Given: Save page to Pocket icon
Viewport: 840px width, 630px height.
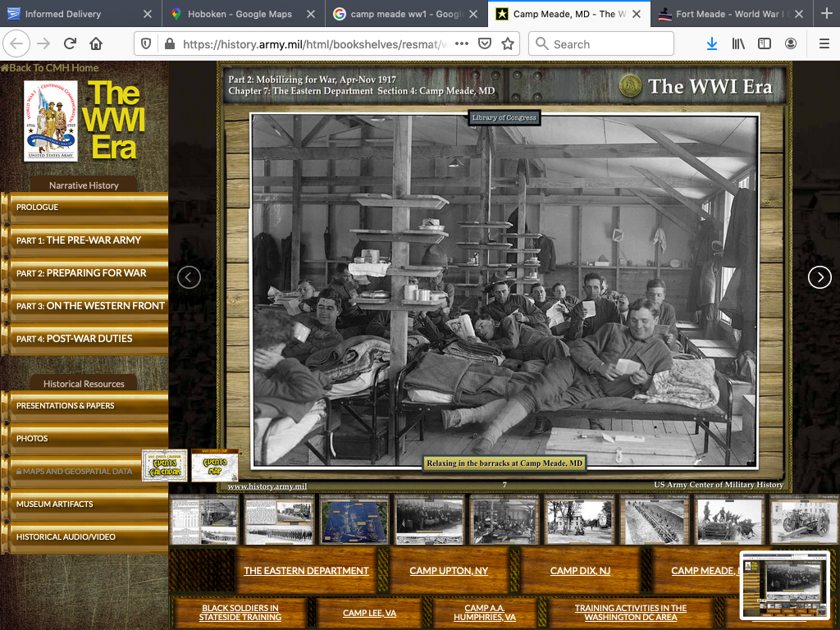Looking at the screenshot, I should coord(485,43).
